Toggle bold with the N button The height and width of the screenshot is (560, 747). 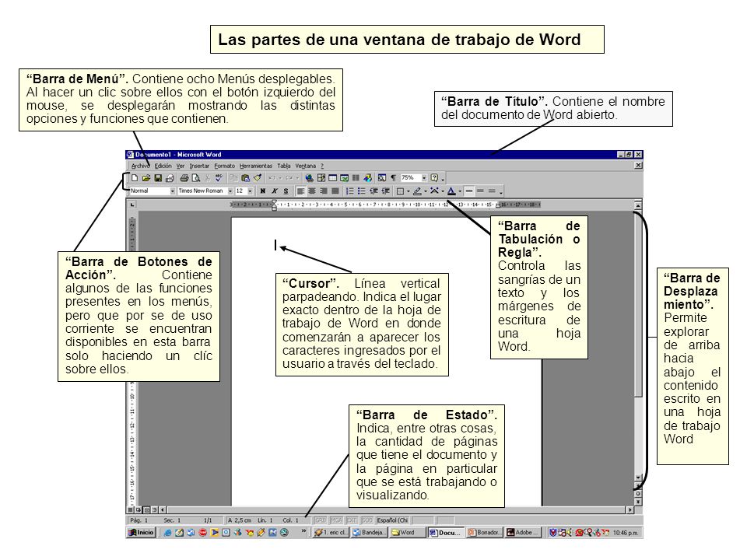click(262, 191)
